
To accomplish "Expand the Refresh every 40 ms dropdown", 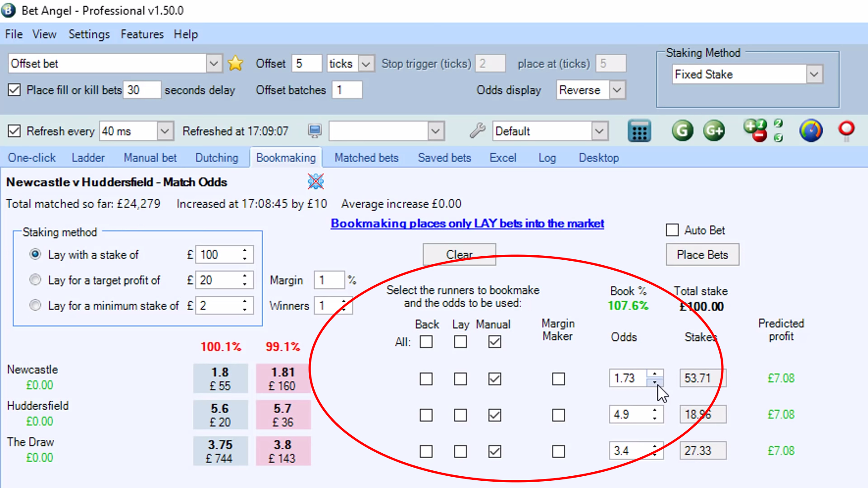I will 165,131.
